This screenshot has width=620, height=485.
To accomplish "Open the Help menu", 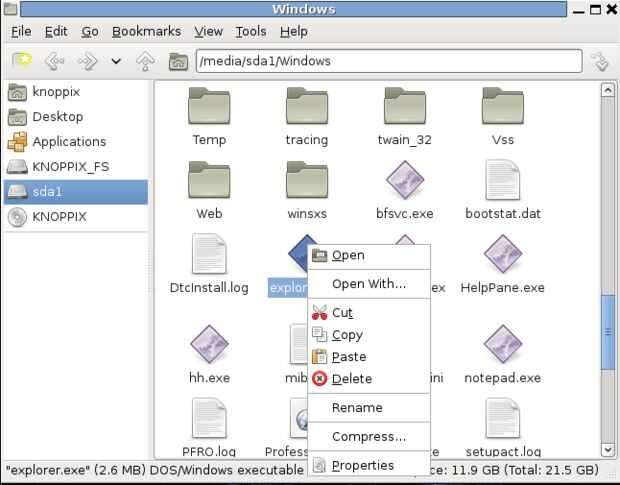I will pyautogui.click(x=294, y=31).
